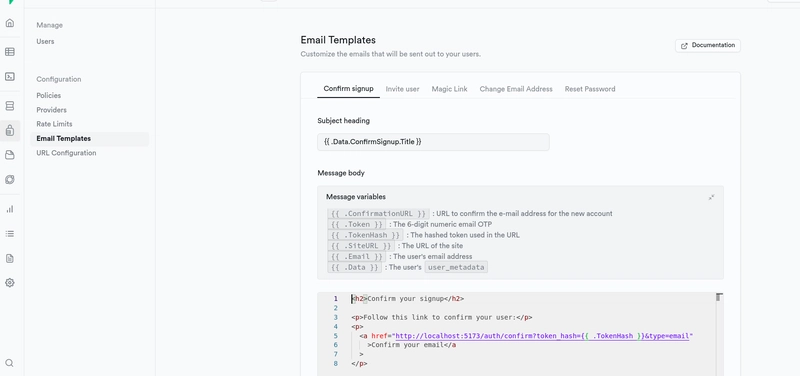Image resolution: width=800 pixels, height=376 pixels.
Task: Open Rate Limits configuration page
Action: click(x=54, y=124)
